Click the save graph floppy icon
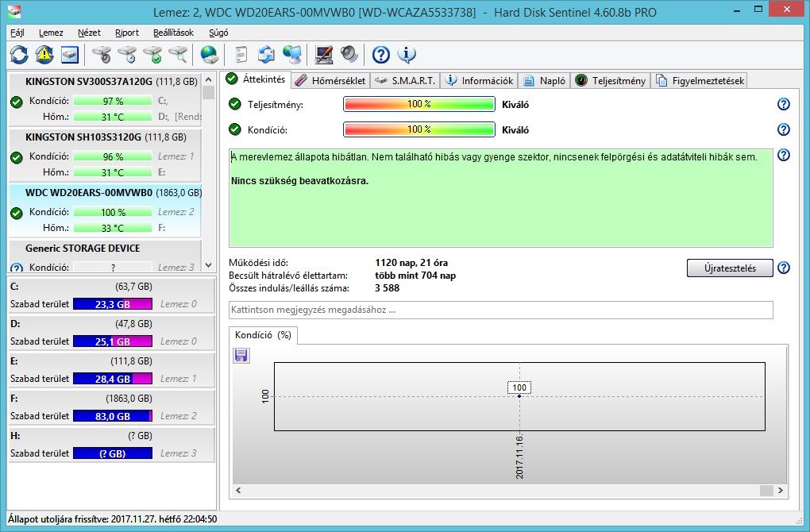The image size is (810, 532). pos(241,356)
